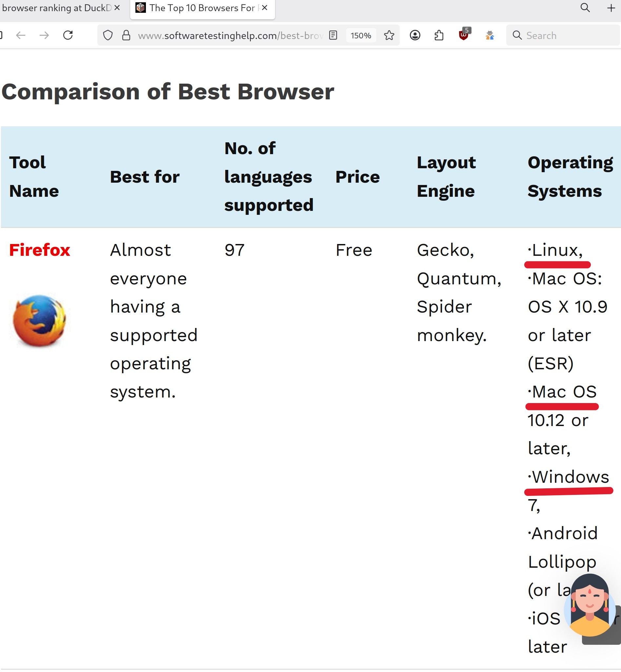
Task: Reload the current page
Action: [68, 35]
